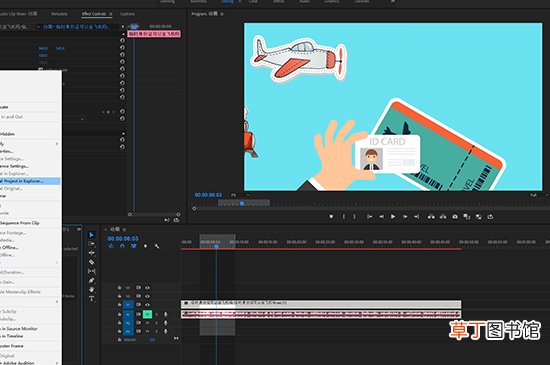The height and width of the screenshot is (365, 550).
Task: Choose New Sequence From Clip menu item
Action: pyautogui.click(x=30, y=223)
